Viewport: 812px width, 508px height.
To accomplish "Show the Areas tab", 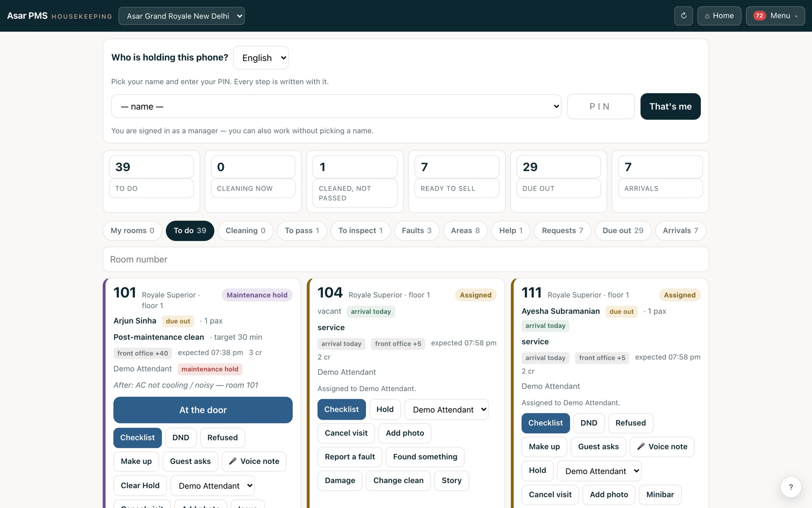I will (465, 231).
